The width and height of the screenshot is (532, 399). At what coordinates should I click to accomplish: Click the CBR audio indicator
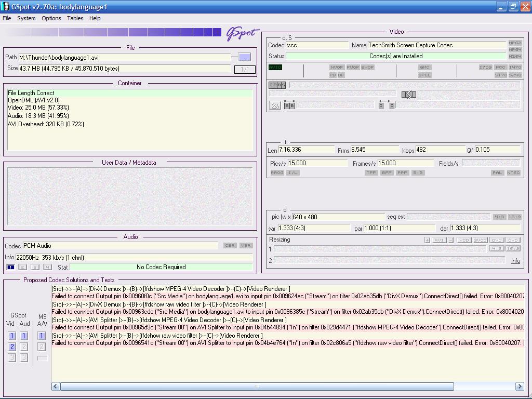click(x=230, y=246)
